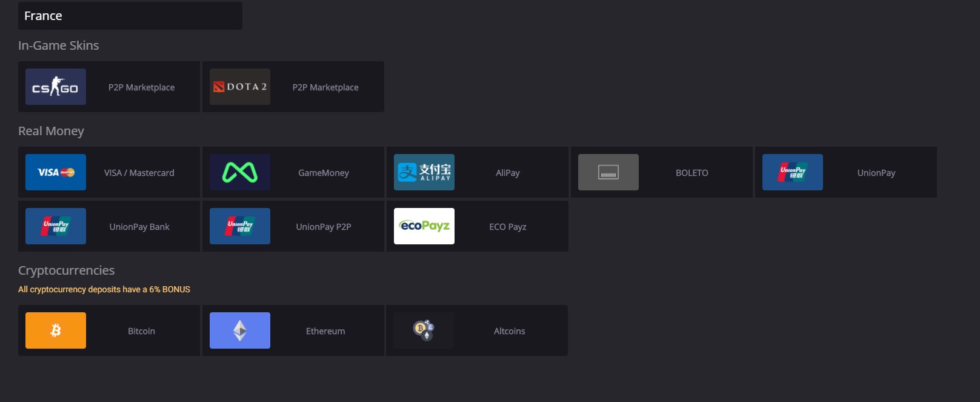The image size is (980, 402).
Task: Pick the AliPay logo tile
Action: tap(424, 172)
